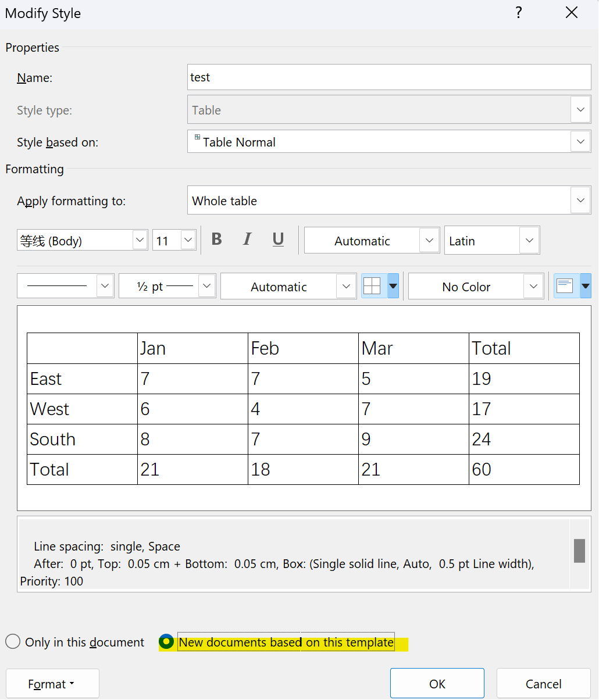The height and width of the screenshot is (700, 599).
Task: Toggle Underline formatting button
Action: [278, 240]
